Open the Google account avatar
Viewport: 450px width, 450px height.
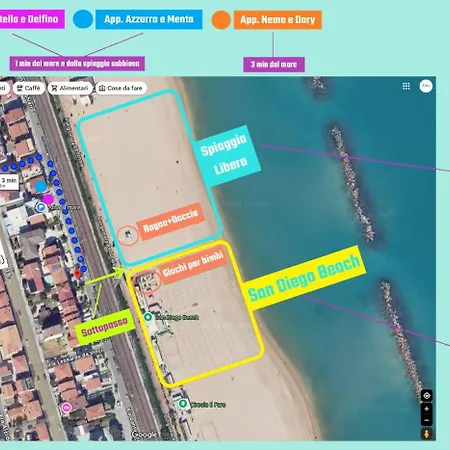(x=426, y=86)
